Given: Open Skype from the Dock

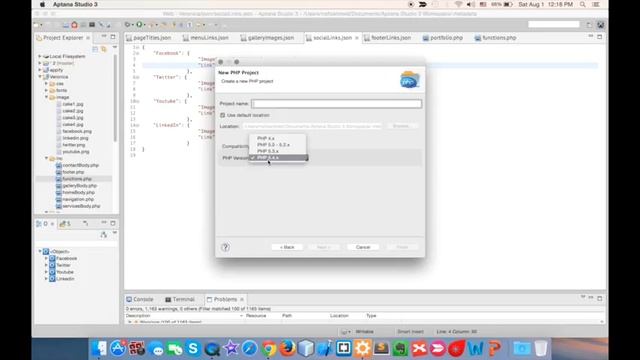Looking at the screenshot, I should [x=193, y=348].
